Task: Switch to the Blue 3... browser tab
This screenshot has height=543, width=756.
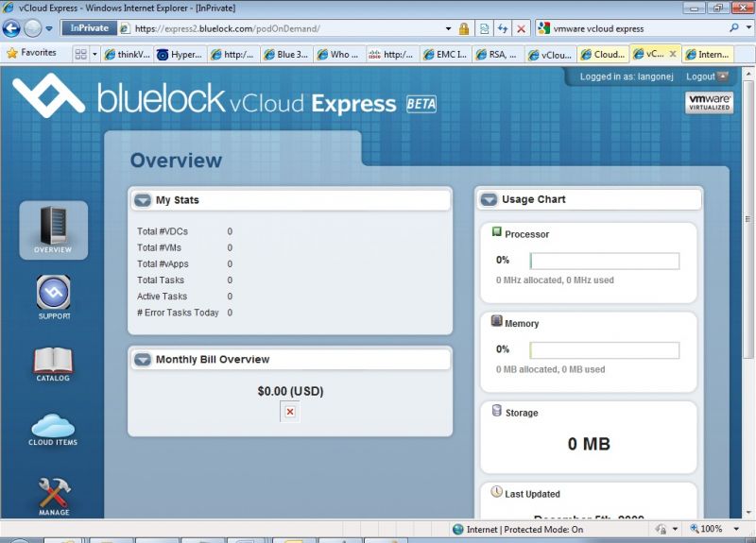Action: point(286,55)
